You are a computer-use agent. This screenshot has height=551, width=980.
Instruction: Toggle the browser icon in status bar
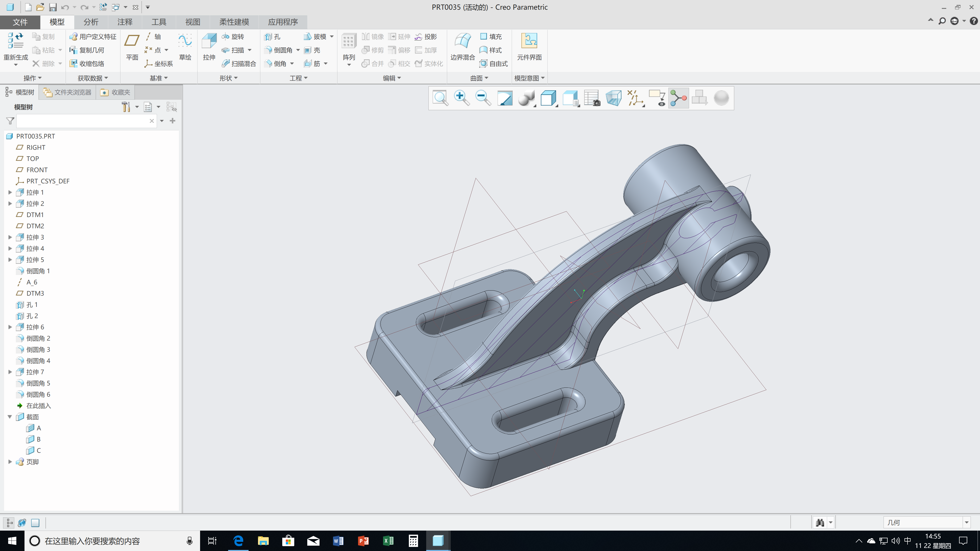pos(22,523)
